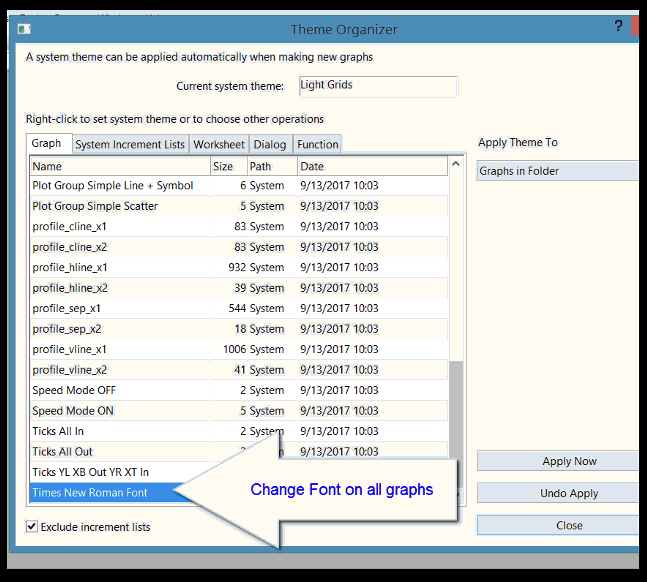This screenshot has height=582, width=647.
Task: Select Ticks YL XB Out YR XT In
Action: [x=90, y=472]
